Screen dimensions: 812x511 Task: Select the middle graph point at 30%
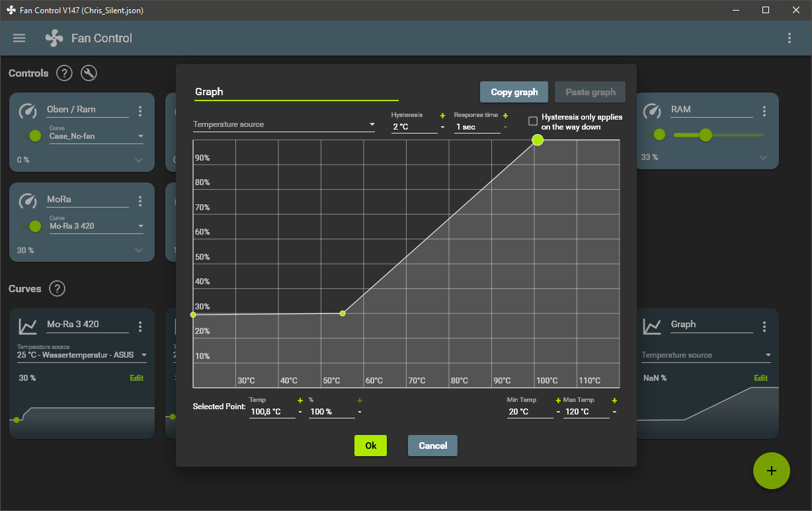pyautogui.click(x=343, y=313)
